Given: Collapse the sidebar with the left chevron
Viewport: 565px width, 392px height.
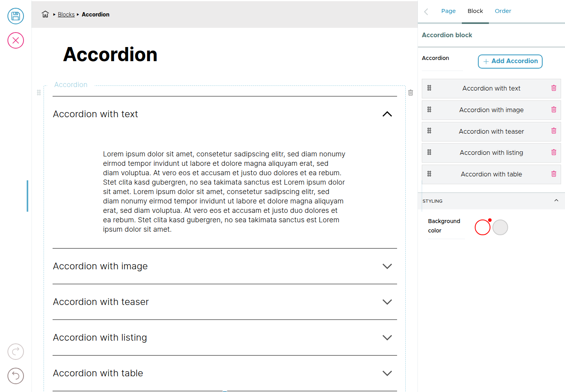Looking at the screenshot, I should click(x=426, y=11).
